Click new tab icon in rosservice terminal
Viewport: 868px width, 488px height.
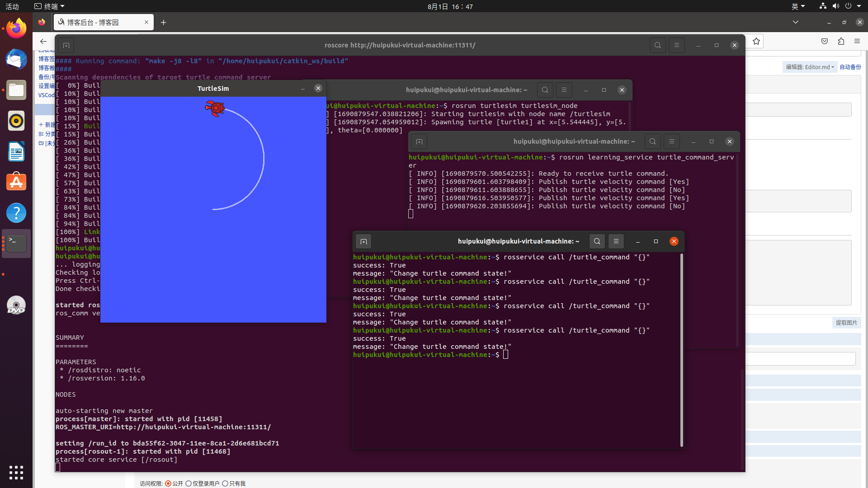pyautogui.click(x=363, y=241)
